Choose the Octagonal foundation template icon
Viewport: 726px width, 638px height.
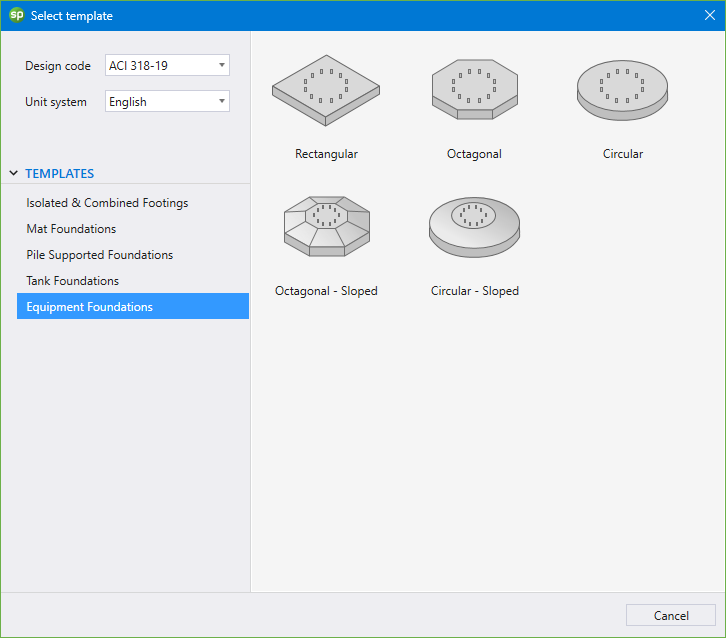pyautogui.click(x=474, y=90)
